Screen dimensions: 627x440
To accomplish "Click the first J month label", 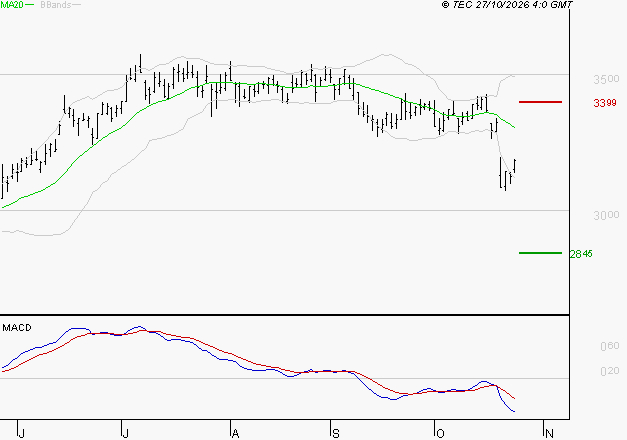I will click(22, 433).
